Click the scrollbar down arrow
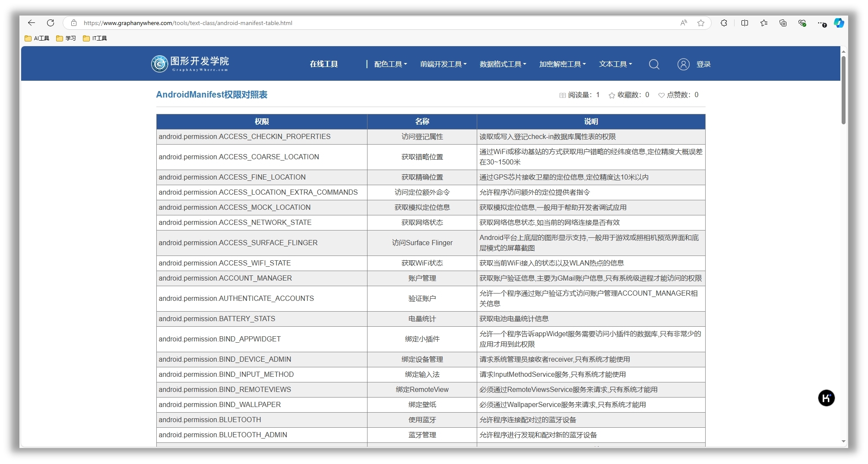 pos(843,442)
